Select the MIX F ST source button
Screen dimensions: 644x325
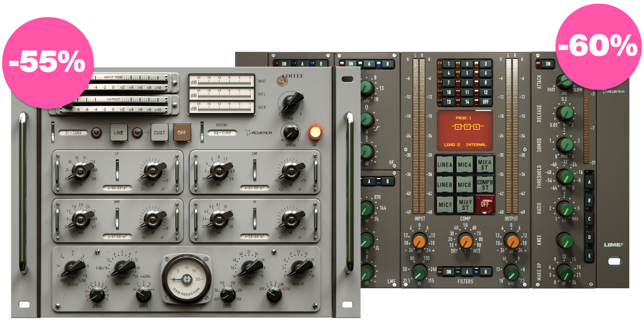point(465,204)
